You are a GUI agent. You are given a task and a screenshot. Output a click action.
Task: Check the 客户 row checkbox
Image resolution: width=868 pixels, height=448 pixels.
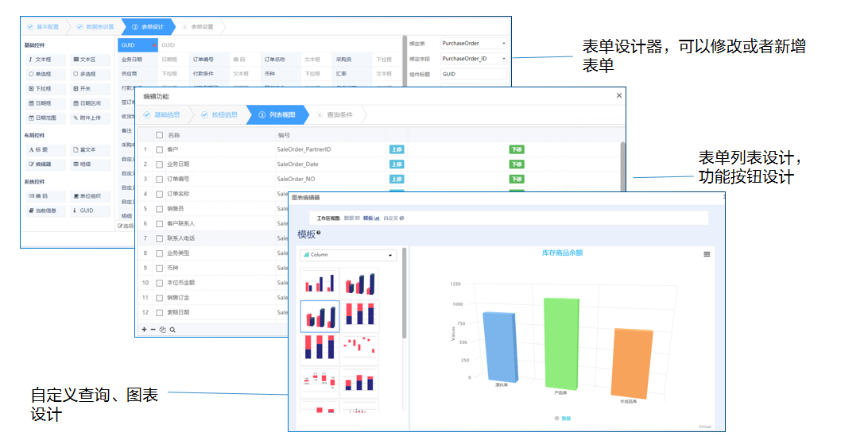(160, 150)
